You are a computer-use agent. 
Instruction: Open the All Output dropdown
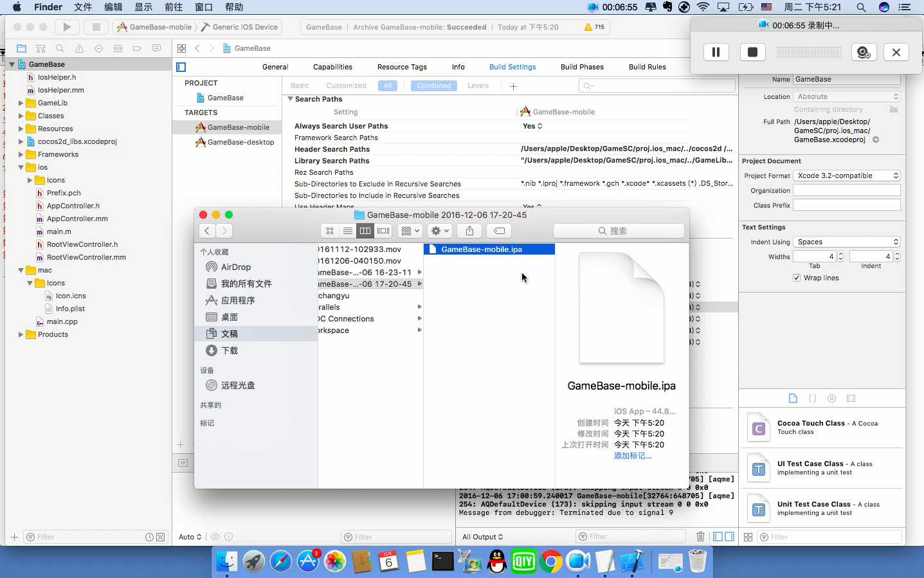[482, 537]
